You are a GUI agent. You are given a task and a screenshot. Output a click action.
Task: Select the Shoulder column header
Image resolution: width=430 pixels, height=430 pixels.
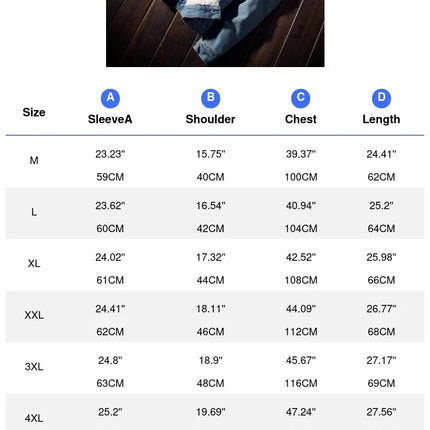point(210,119)
